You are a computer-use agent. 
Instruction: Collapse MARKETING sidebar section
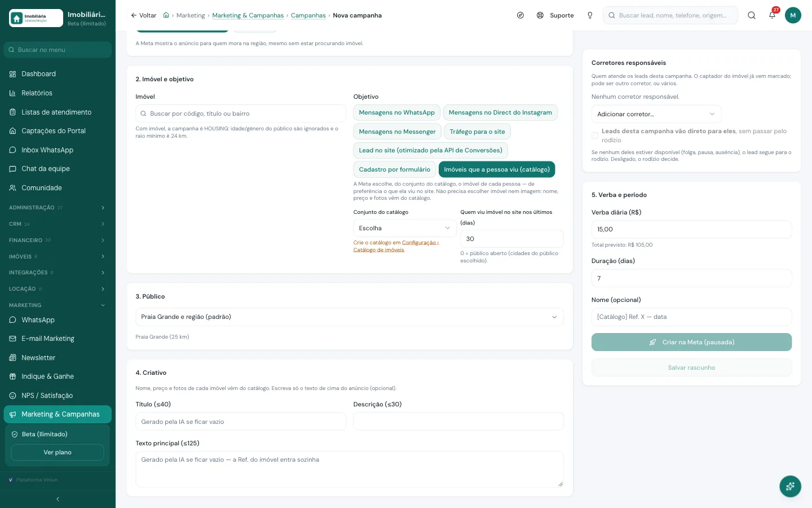(x=58, y=305)
